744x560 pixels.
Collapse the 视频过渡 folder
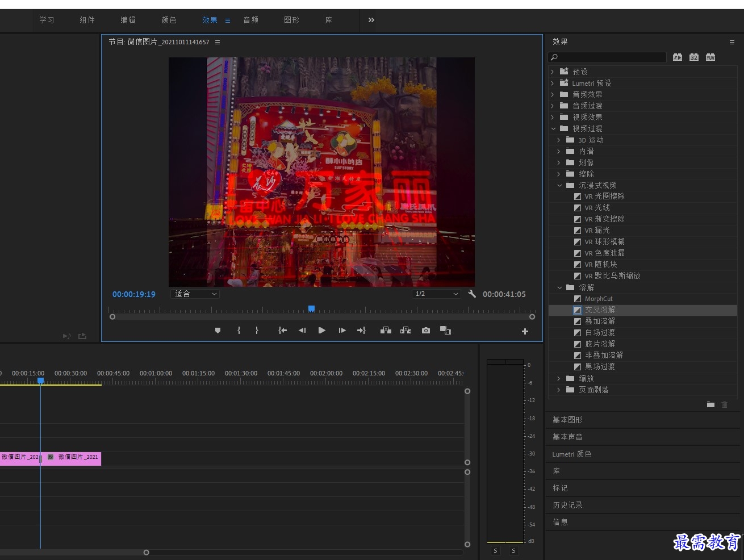click(553, 128)
